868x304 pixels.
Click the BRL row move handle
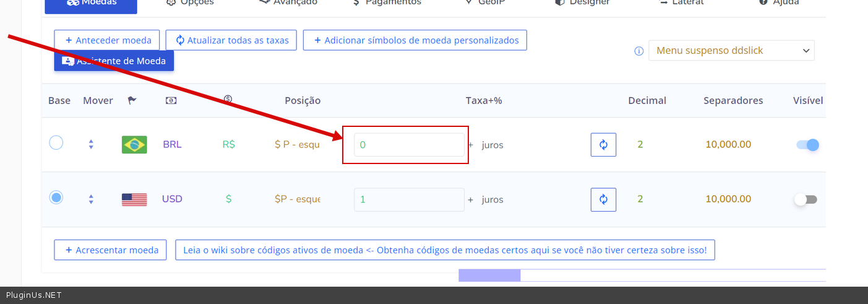[91, 144]
